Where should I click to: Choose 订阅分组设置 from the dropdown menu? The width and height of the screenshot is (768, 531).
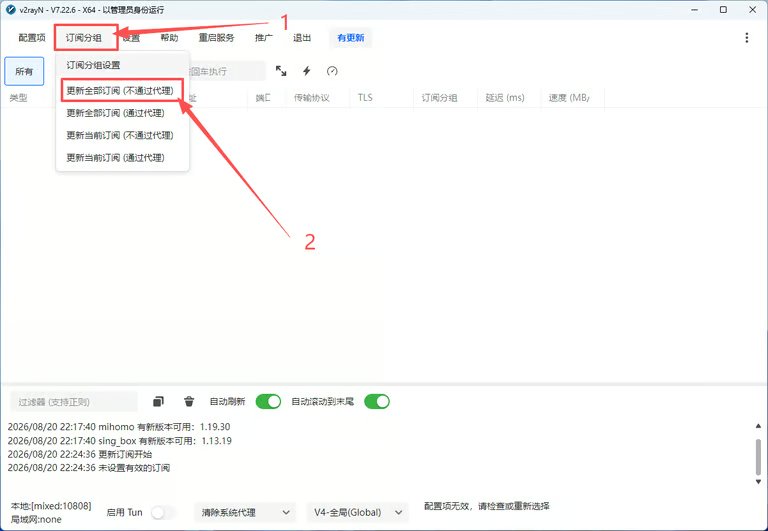pyautogui.click(x=122, y=65)
